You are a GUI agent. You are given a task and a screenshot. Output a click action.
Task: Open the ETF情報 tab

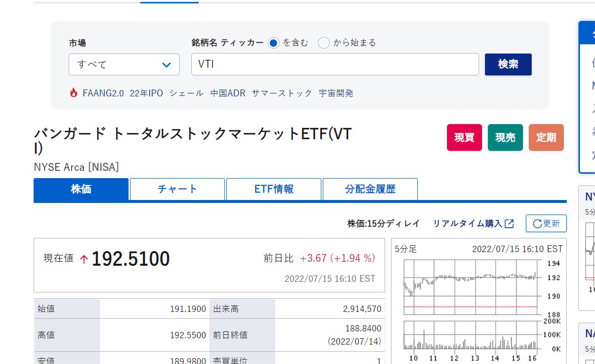[x=274, y=189]
